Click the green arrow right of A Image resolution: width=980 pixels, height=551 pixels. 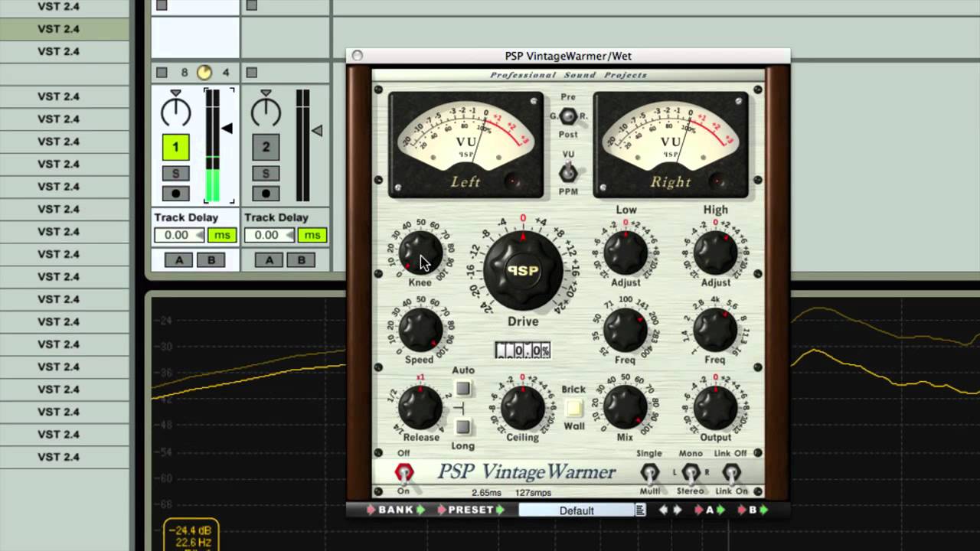[720, 510]
